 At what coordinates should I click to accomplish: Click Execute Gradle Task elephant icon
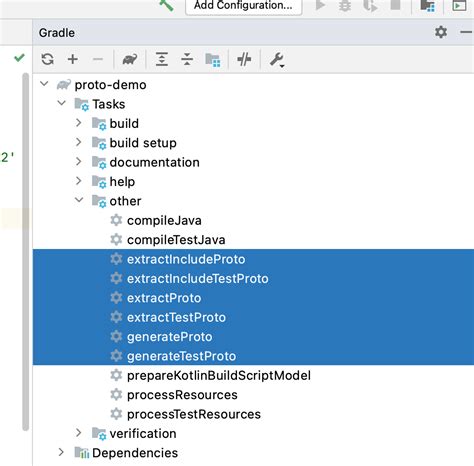(130, 59)
